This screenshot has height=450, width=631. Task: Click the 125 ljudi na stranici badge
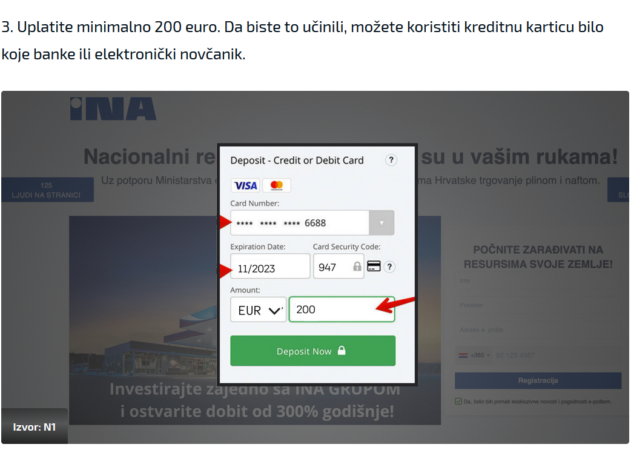tap(47, 190)
